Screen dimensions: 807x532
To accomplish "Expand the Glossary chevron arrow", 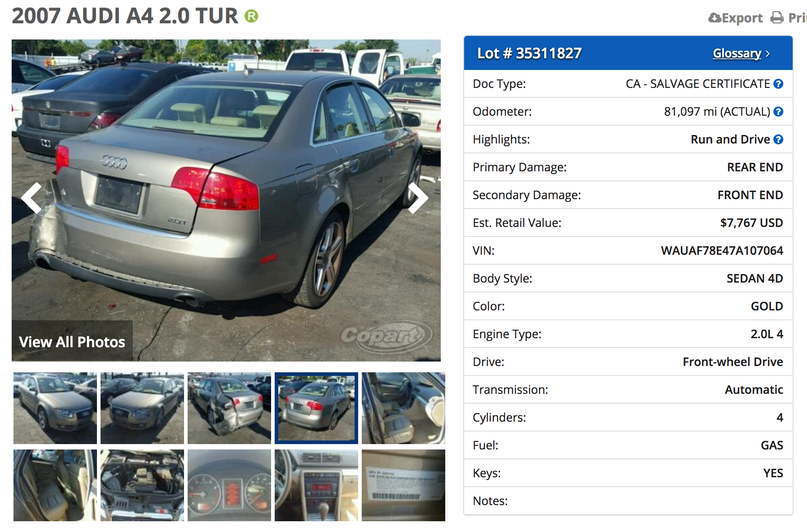I will 768,54.
